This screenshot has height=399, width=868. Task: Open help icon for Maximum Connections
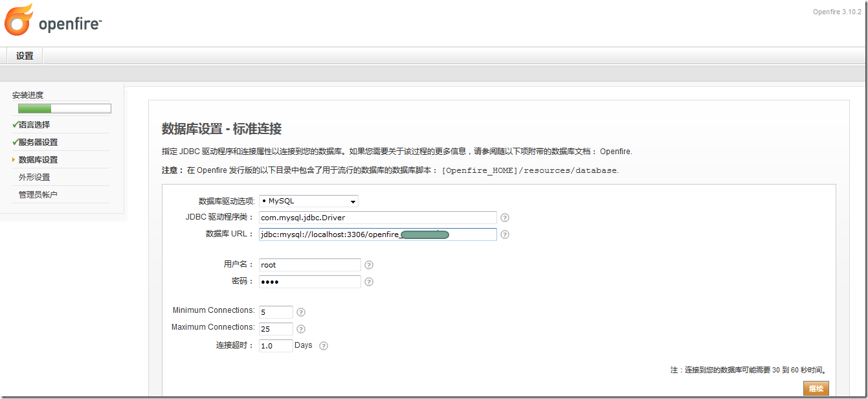pos(301,329)
